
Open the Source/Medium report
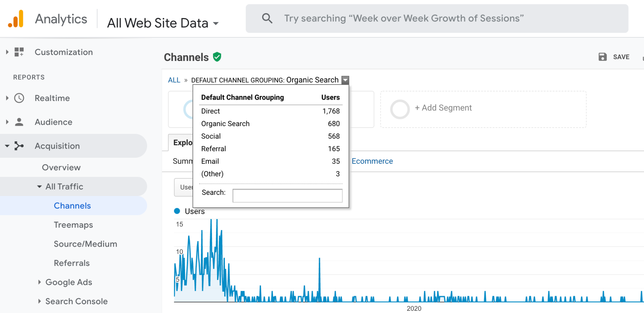(85, 244)
